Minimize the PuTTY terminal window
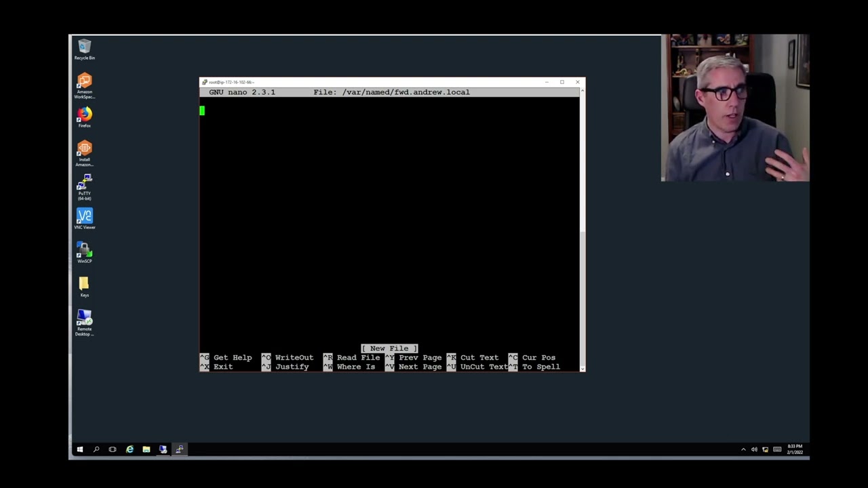Screen dimensions: 868x488 547,82
